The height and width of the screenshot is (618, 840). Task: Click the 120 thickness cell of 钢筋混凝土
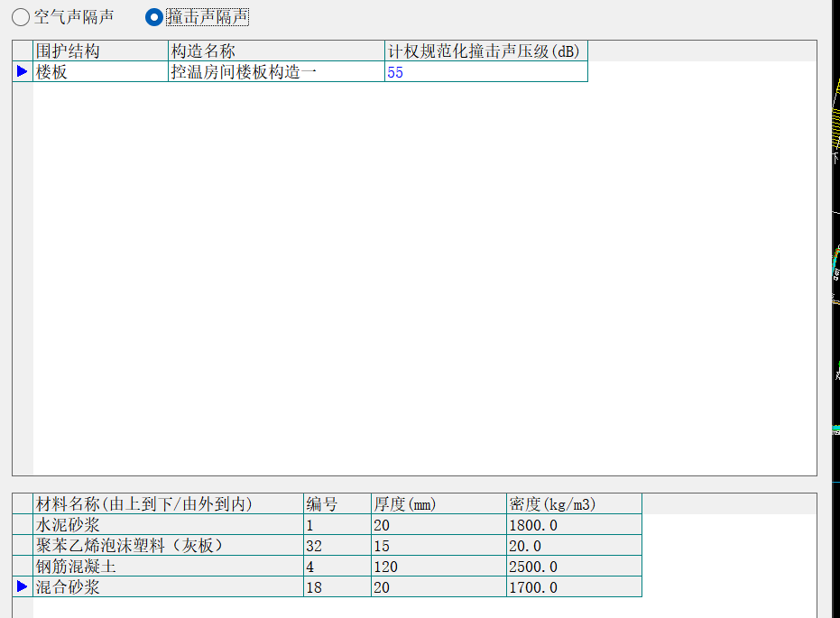[438, 567]
